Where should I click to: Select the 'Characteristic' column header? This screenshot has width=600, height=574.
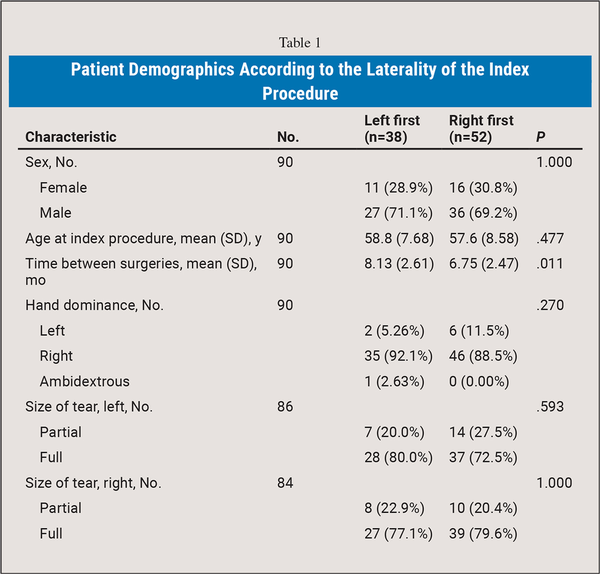[x=71, y=137]
